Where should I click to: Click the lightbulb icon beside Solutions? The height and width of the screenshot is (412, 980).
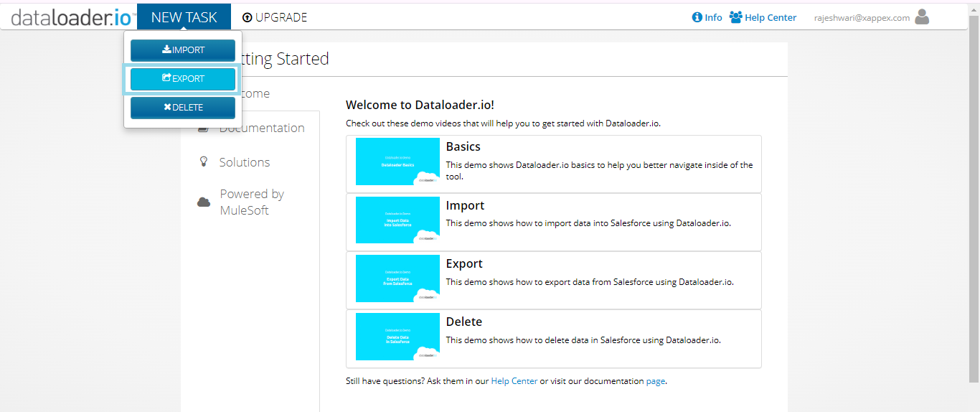click(x=203, y=162)
